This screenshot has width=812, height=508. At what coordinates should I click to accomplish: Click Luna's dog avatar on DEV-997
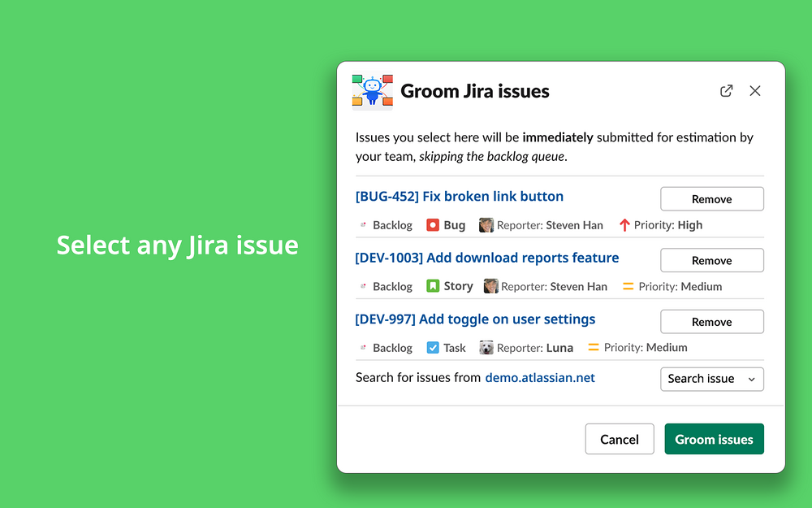coord(486,347)
